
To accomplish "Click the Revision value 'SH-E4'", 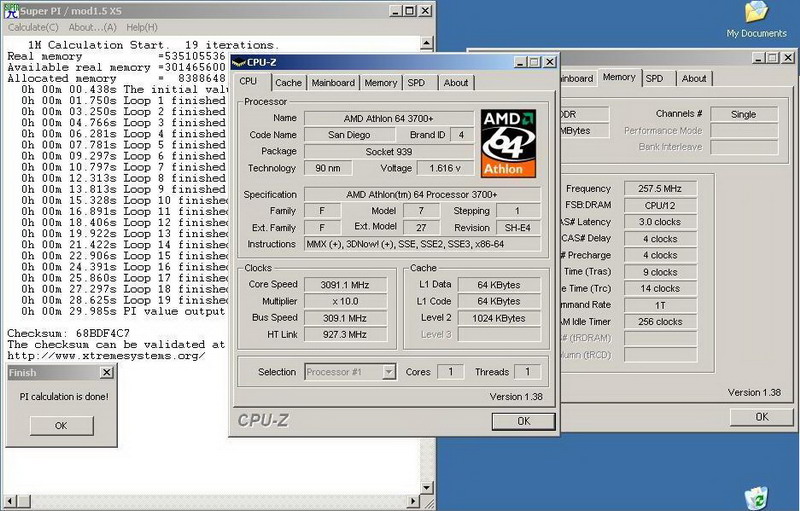I will [x=518, y=227].
